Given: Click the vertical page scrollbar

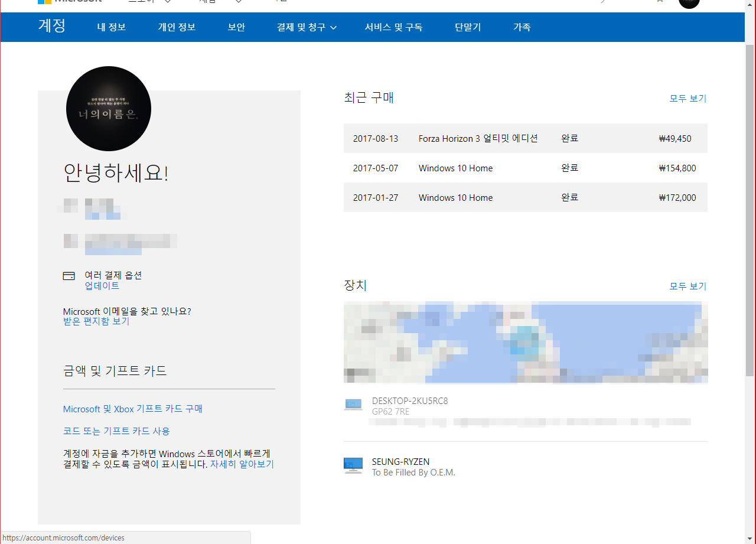Looking at the screenshot, I should (750, 210).
